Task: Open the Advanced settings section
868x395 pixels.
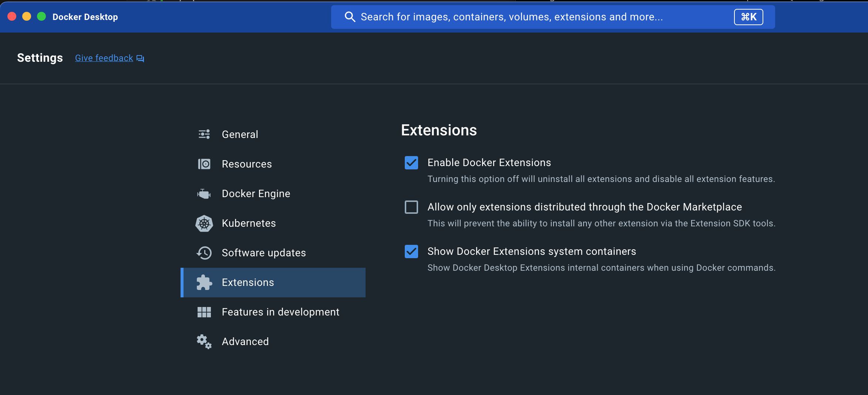Action: point(245,342)
